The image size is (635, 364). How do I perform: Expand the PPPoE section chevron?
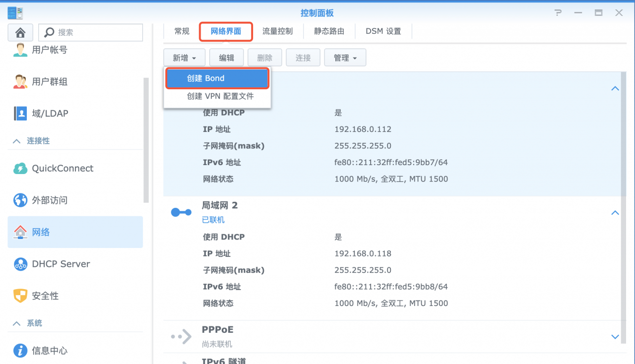click(615, 337)
